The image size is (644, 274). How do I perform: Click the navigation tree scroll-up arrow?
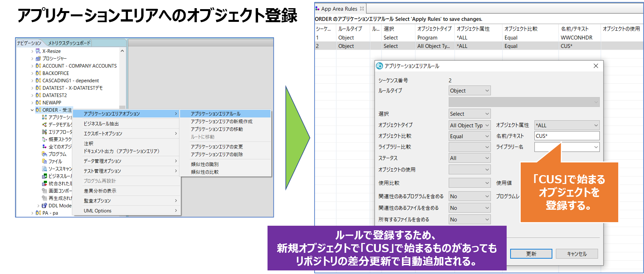[122, 51]
